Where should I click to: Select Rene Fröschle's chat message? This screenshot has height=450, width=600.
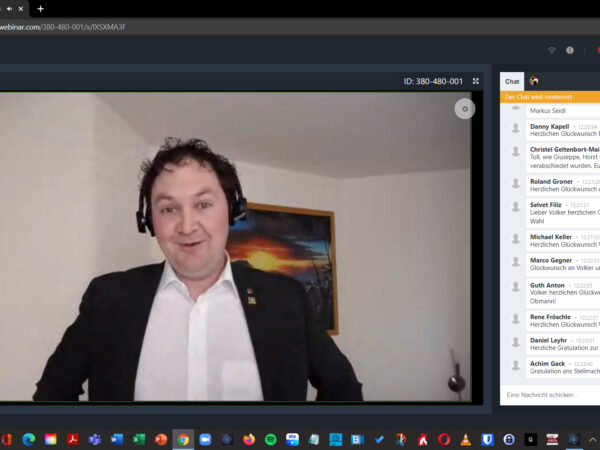pyautogui.click(x=563, y=321)
